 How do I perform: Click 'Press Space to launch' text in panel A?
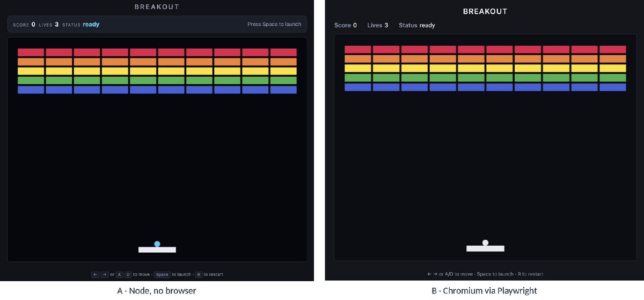click(x=274, y=25)
